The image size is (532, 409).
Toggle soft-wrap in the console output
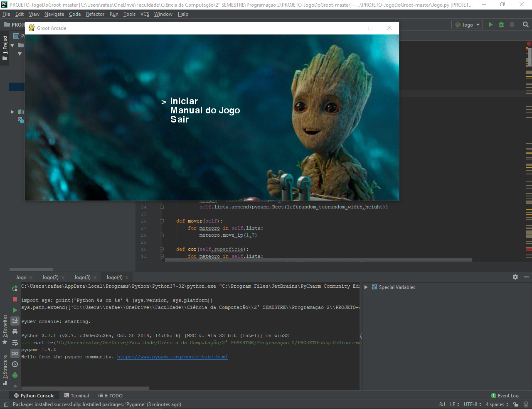click(14, 342)
